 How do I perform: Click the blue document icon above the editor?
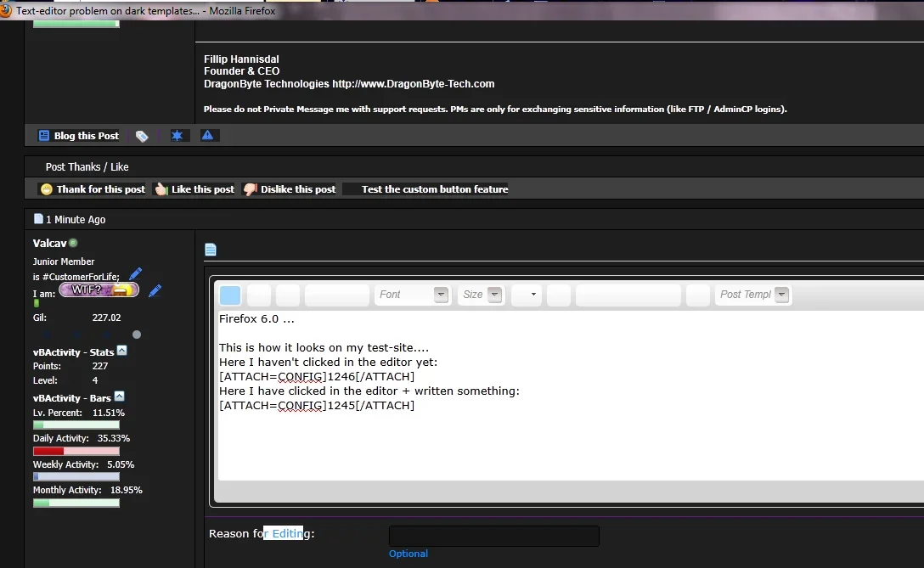211,250
